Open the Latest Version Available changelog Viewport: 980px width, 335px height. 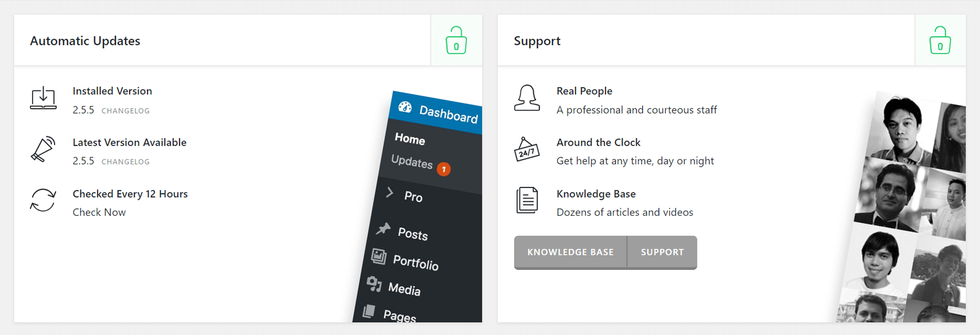click(x=125, y=162)
